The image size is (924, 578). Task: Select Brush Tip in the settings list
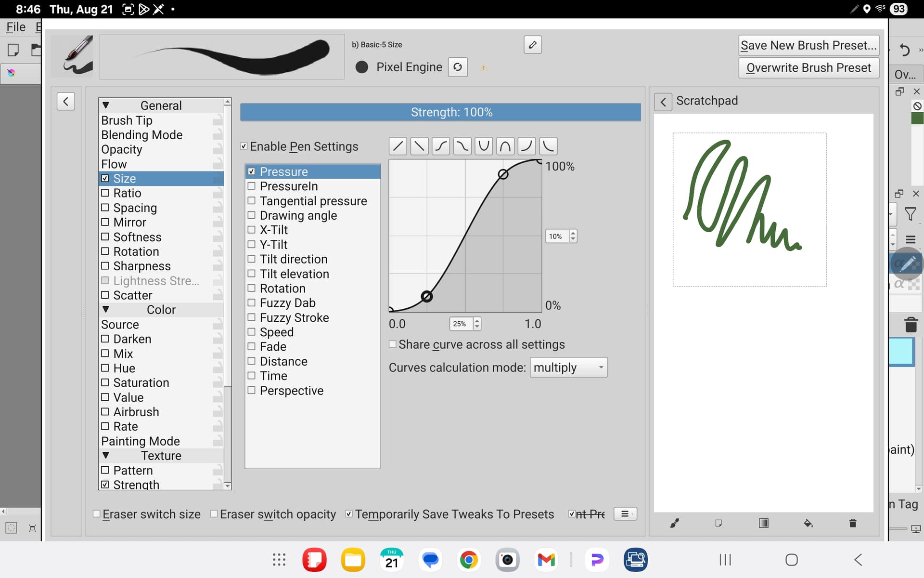coord(161,120)
